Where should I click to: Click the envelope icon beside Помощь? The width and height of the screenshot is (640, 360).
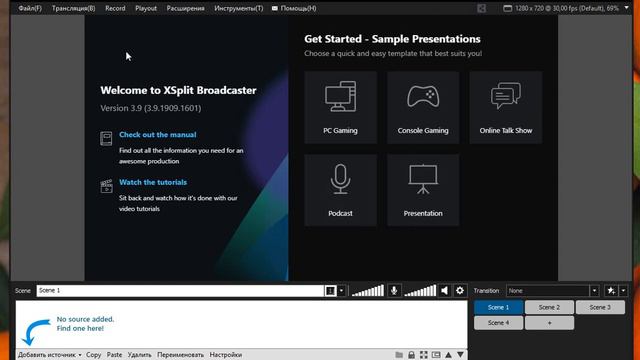point(275,8)
